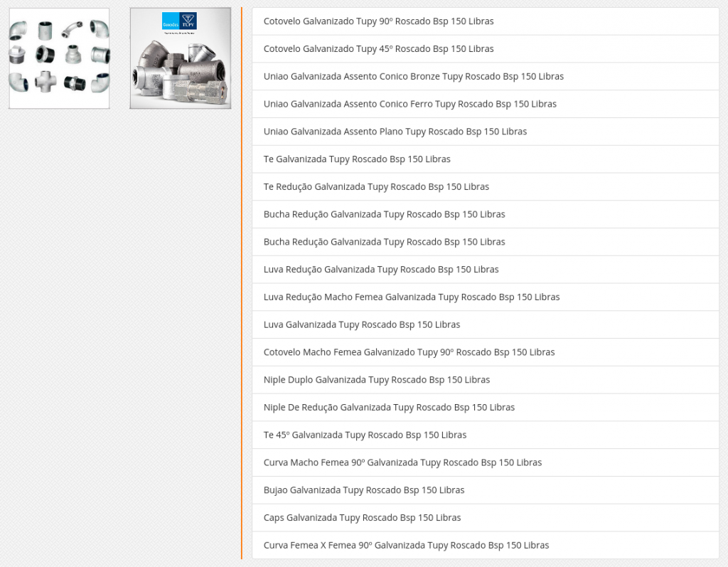This screenshot has width=728, height=567.
Task: Open Curva Macho Femea 90º Galvanizada link
Action: click(x=402, y=463)
